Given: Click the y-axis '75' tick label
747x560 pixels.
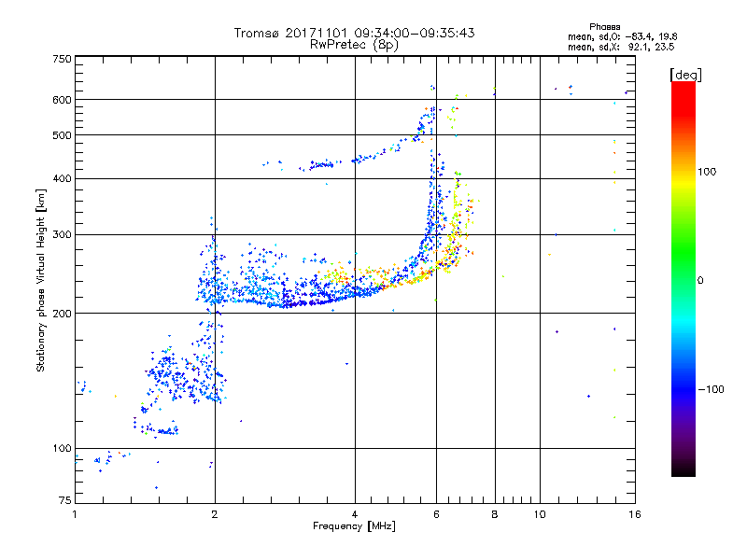Looking at the screenshot, I should click(x=65, y=500).
